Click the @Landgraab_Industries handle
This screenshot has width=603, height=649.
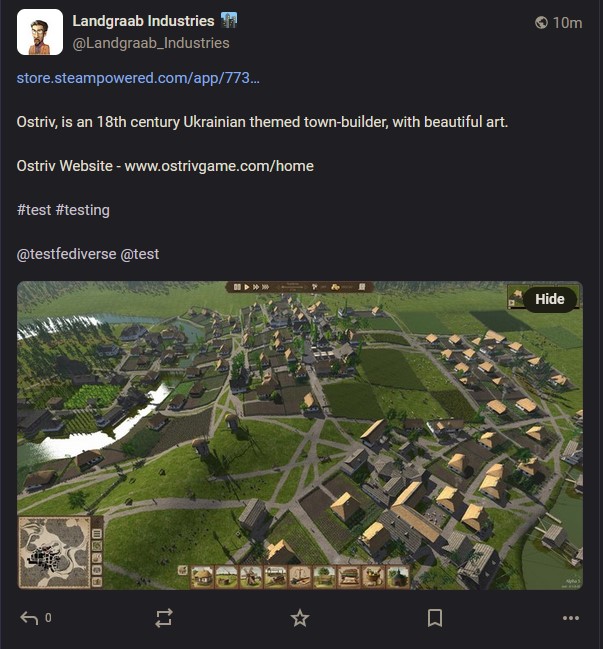click(151, 43)
